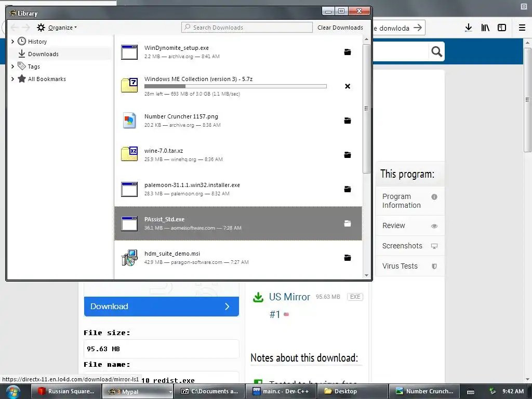Open containing folder for palemoon installer
Viewport: 532px width, 399px height.
tap(348, 189)
